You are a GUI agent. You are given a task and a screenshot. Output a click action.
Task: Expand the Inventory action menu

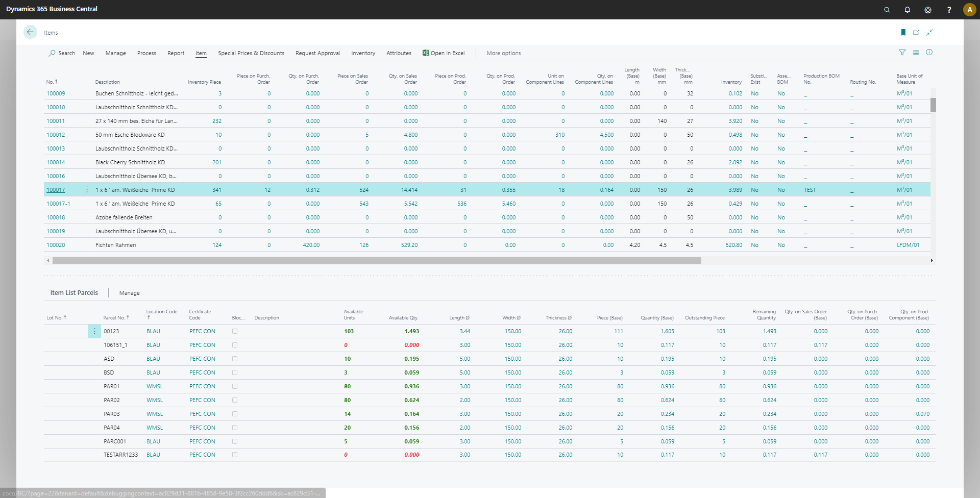[x=363, y=53]
